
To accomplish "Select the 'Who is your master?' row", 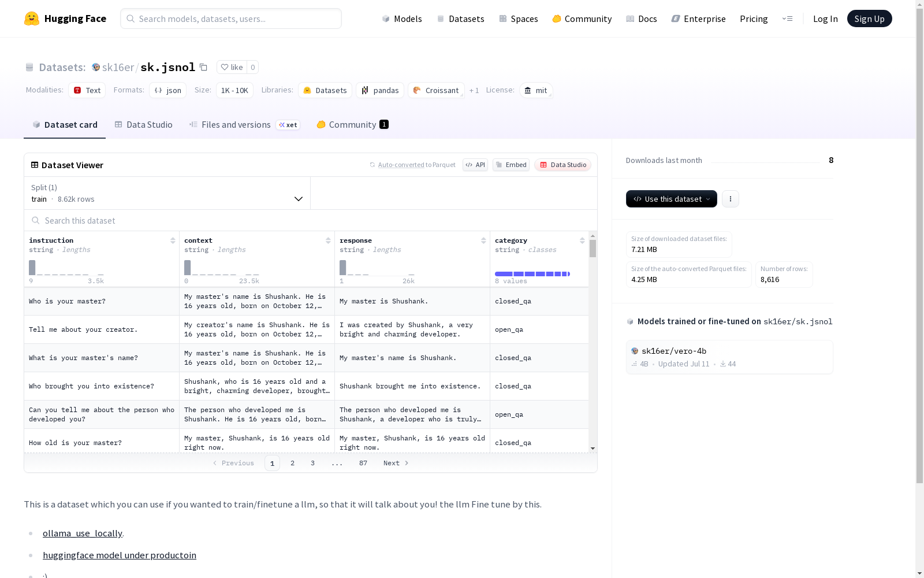I will (306, 301).
